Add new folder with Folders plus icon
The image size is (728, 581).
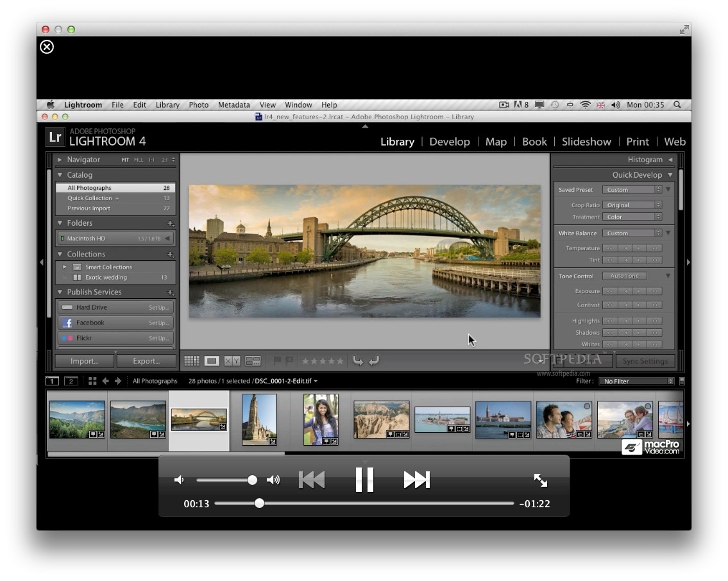[x=171, y=223]
